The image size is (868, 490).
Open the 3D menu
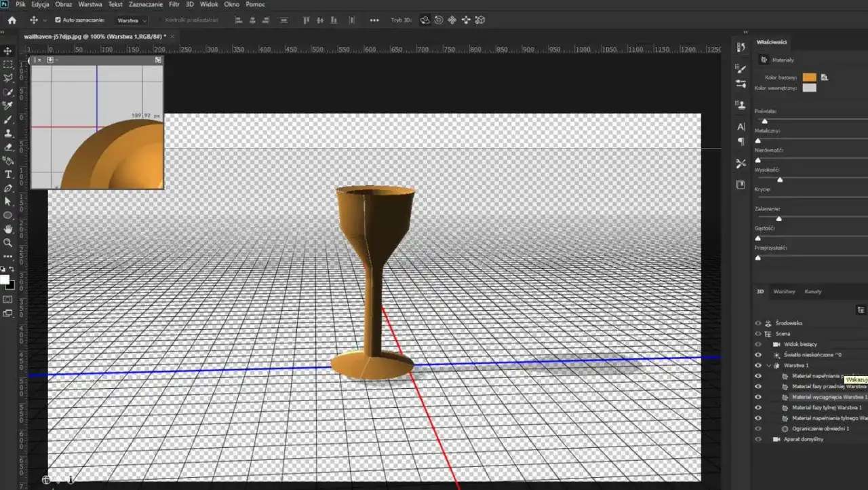(189, 4)
